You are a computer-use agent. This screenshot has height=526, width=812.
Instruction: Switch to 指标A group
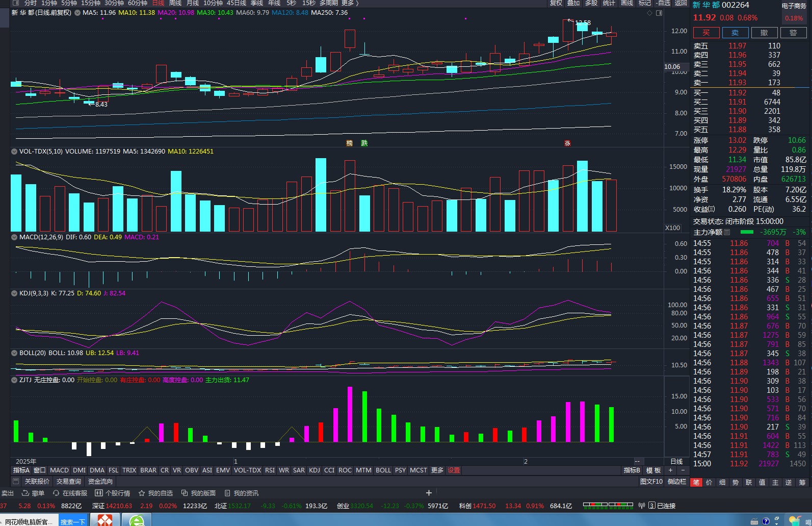(x=21, y=470)
